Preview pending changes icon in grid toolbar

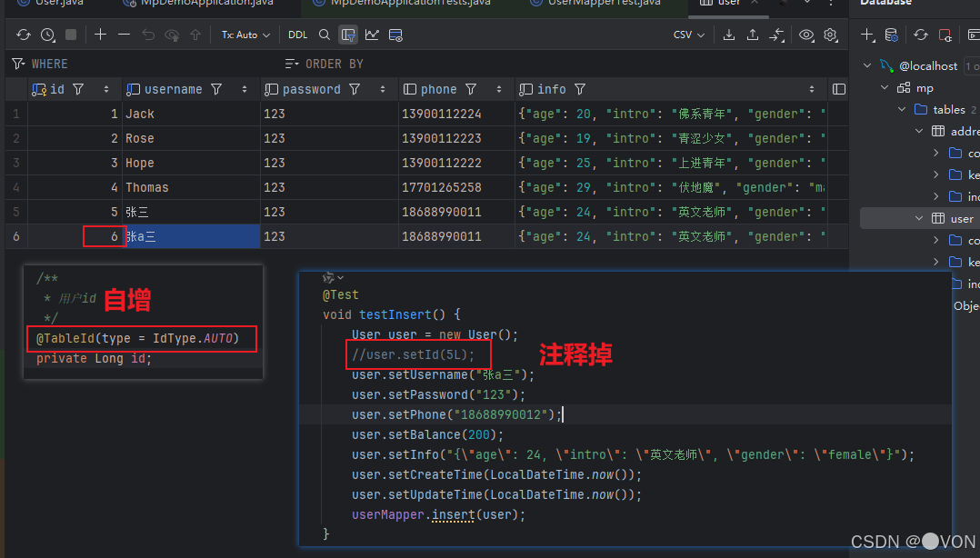click(172, 35)
